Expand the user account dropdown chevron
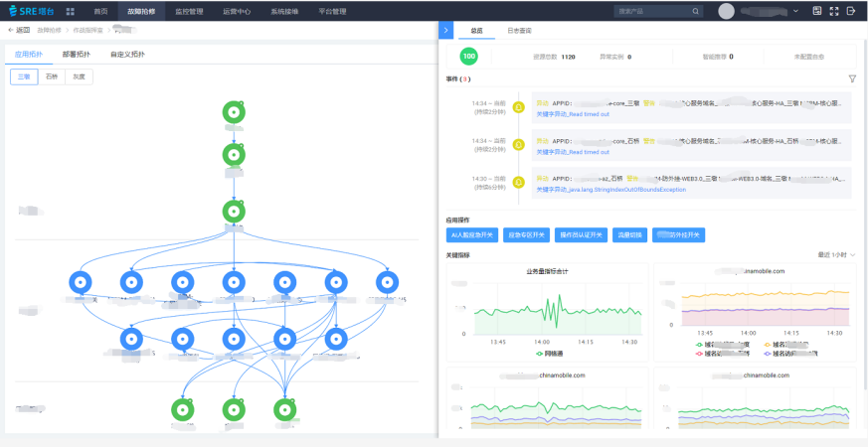Viewport: 868px width, 447px height. tap(795, 11)
